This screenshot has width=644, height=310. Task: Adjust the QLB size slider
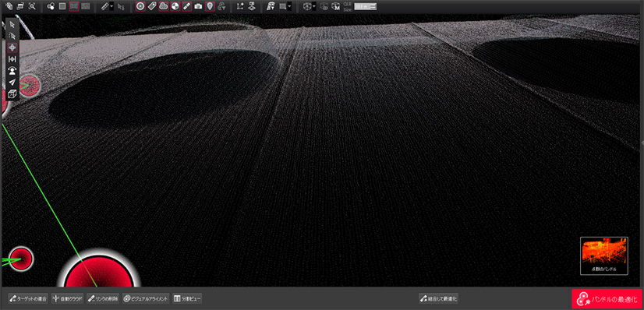click(x=366, y=6)
